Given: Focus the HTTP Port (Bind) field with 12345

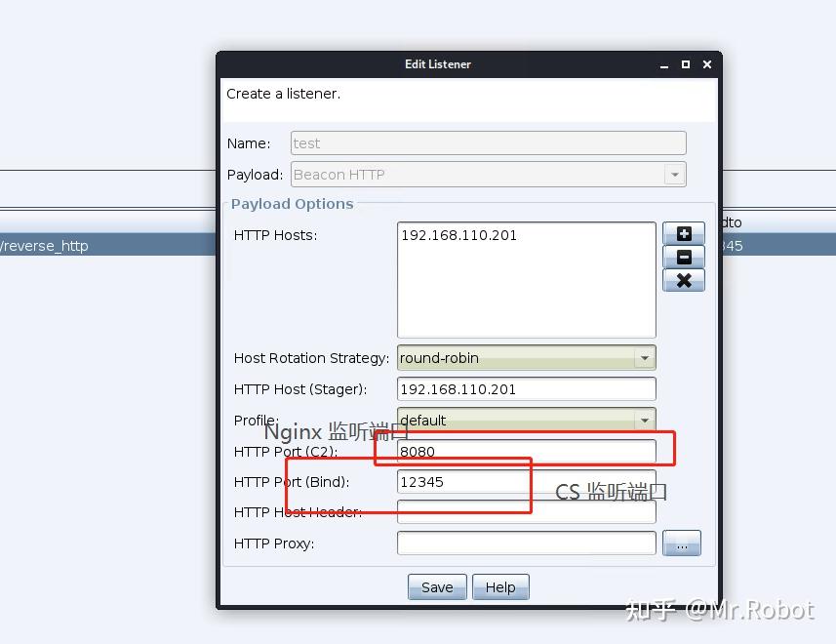Looking at the screenshot, I should point(526,482).
